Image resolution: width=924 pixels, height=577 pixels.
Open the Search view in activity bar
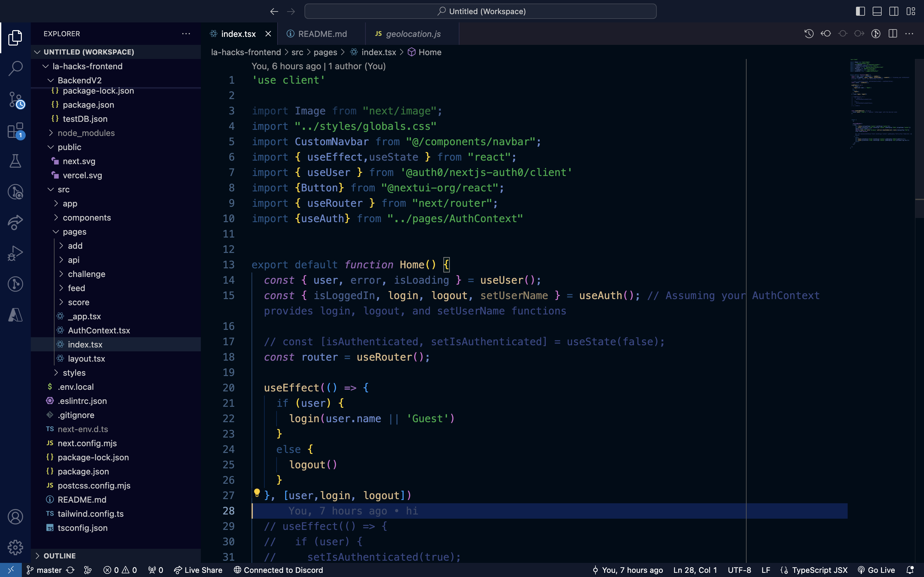point(15,68)
